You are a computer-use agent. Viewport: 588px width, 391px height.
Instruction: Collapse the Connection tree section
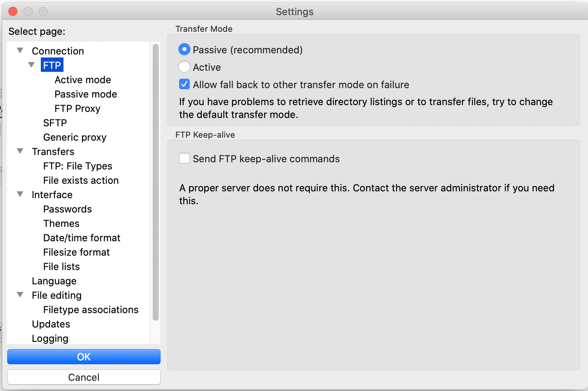click(20, 50)
